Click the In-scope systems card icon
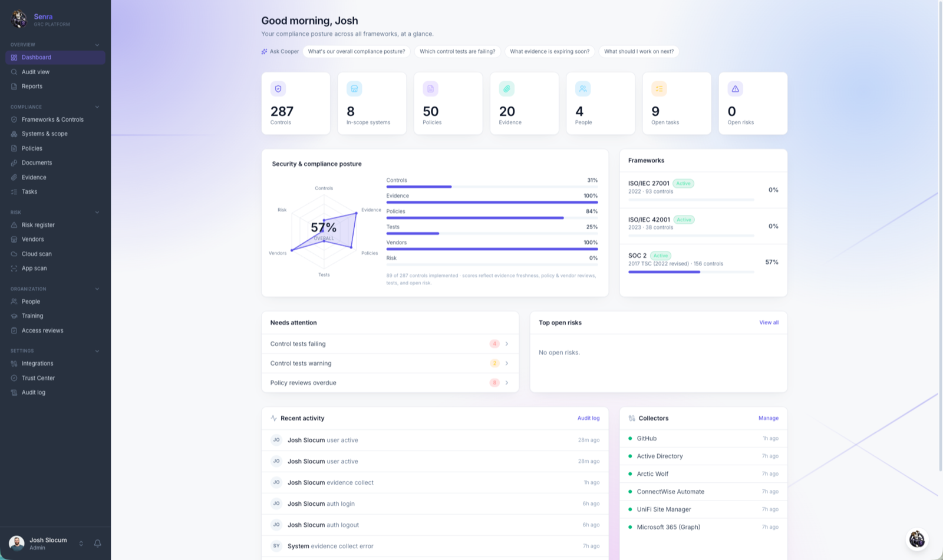Viewport: 943px width, 560px height. [354, 89]
